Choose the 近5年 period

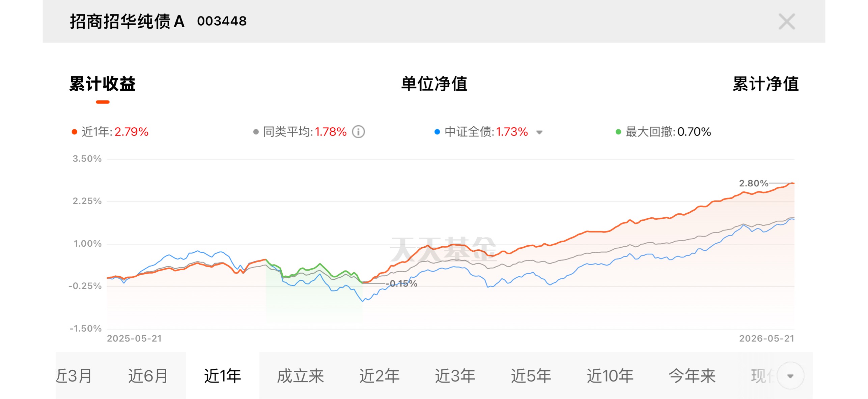[531, 376]
